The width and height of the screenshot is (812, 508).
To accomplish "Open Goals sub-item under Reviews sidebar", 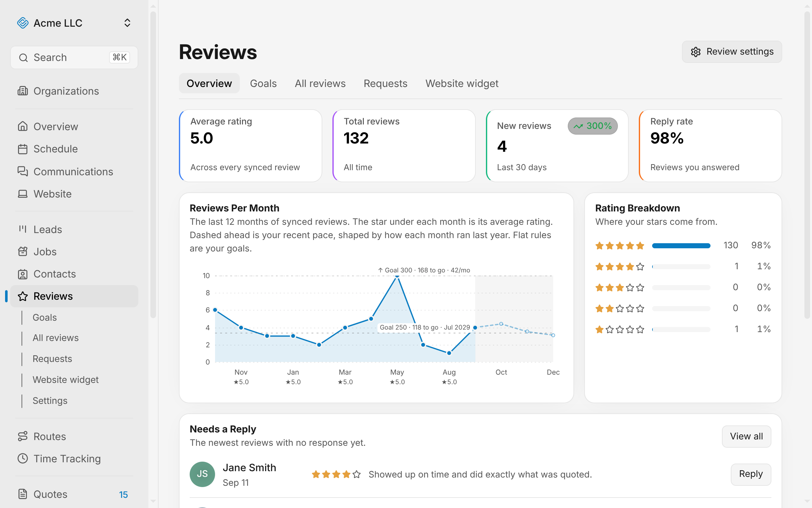I will [45, 317].
